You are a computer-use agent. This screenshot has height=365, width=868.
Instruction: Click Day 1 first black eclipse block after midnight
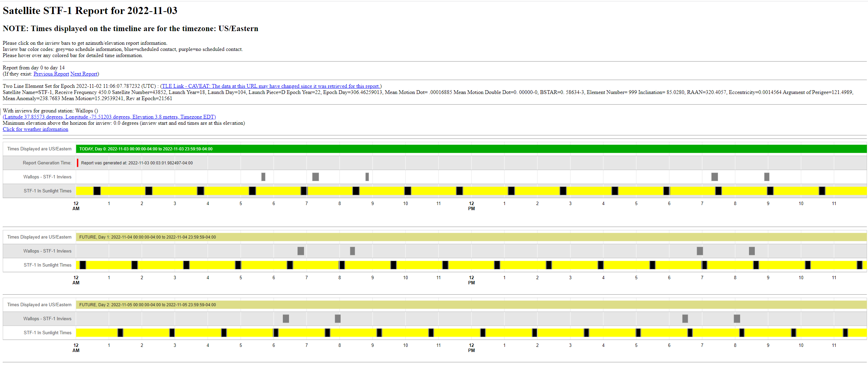tap(83, 265)
